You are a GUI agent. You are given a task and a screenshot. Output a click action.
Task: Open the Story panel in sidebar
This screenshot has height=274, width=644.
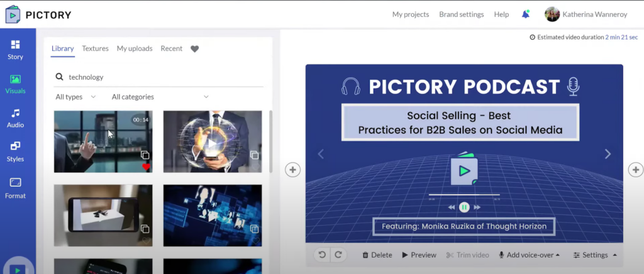click(x=15, y=50)
